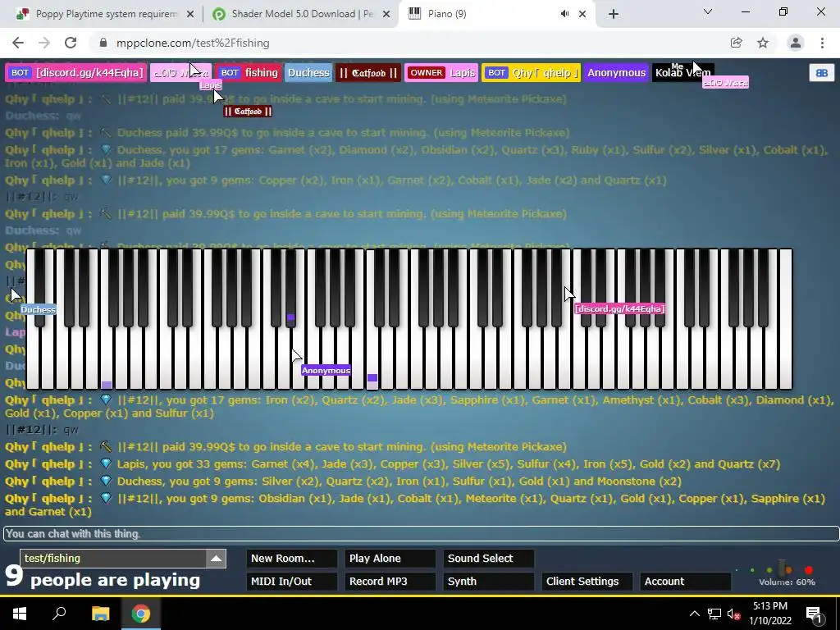840x630 pixels.
Task: Open the tab search chevron
Action: 708,11
